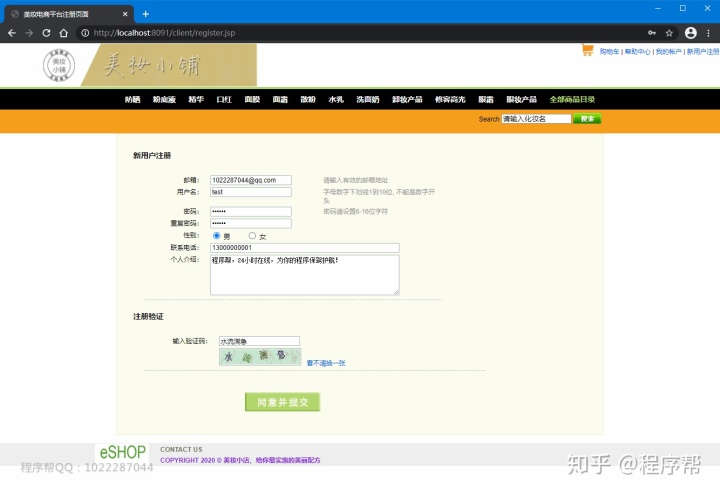
Task: Click the 邮箱 email input field
Action: [251, 180]
